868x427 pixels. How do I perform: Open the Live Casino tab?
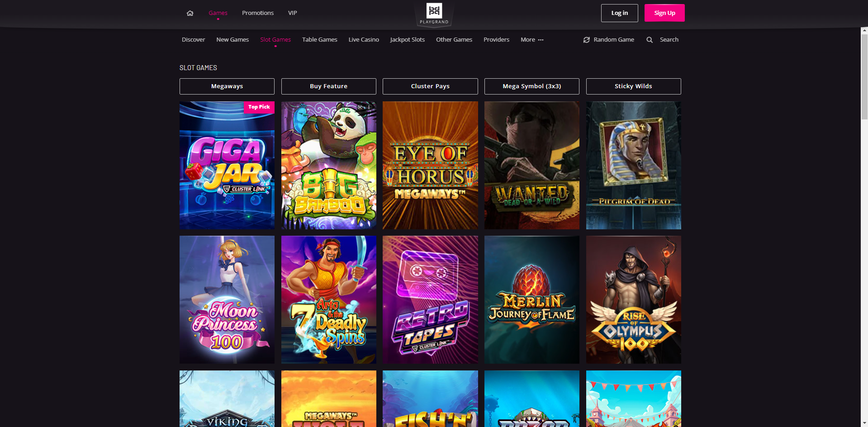coord(364,40)
